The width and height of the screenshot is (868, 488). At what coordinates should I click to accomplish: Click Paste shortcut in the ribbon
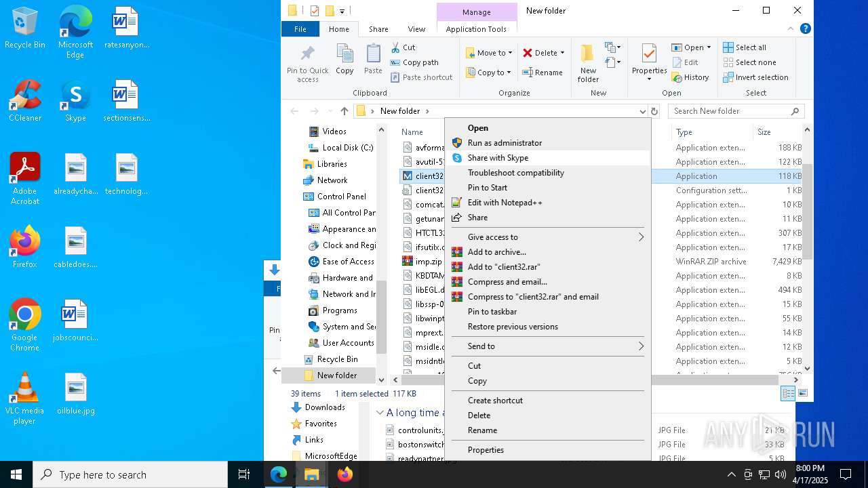[x=421, y=77]
